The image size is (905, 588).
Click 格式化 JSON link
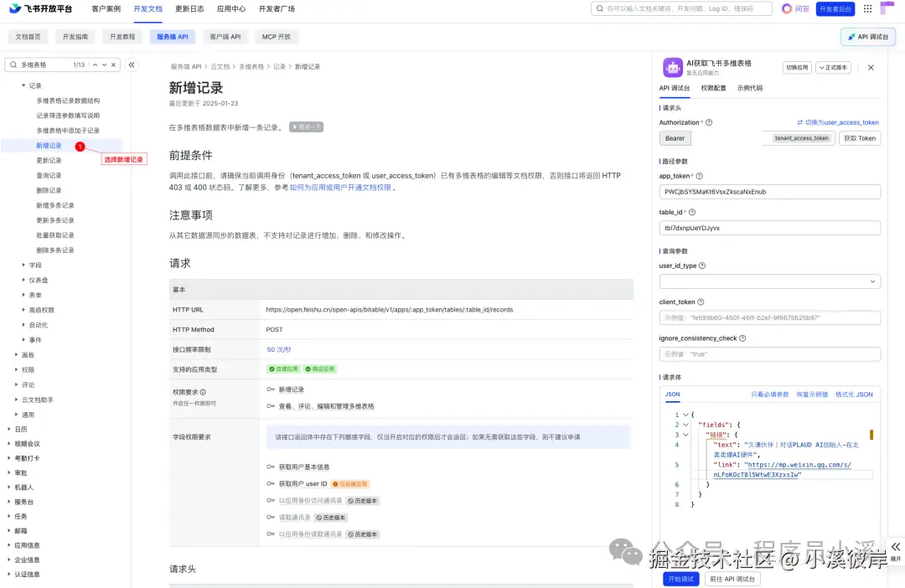pyautogui.click(x=854, y=395)
